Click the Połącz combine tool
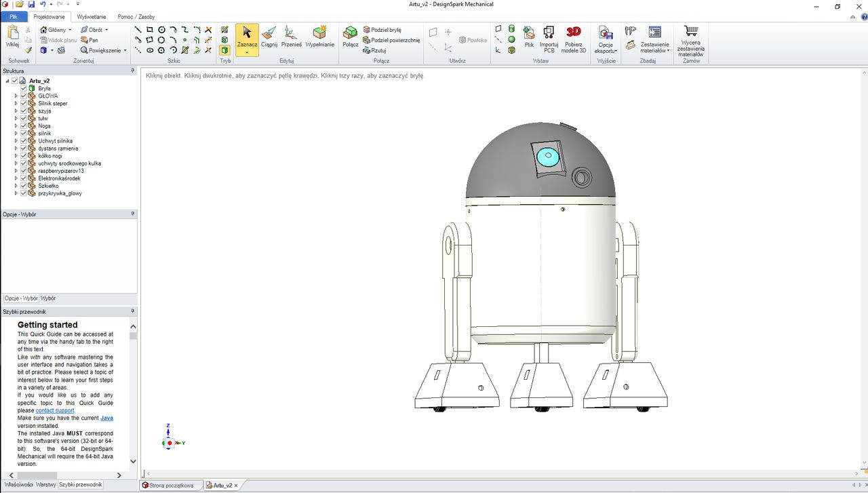 click(x=351, y=37)
